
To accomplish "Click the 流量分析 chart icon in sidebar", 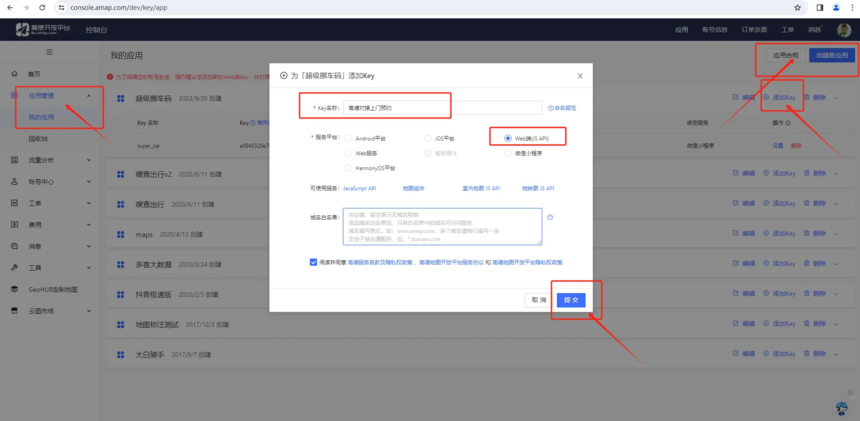I will coord(14,160).
